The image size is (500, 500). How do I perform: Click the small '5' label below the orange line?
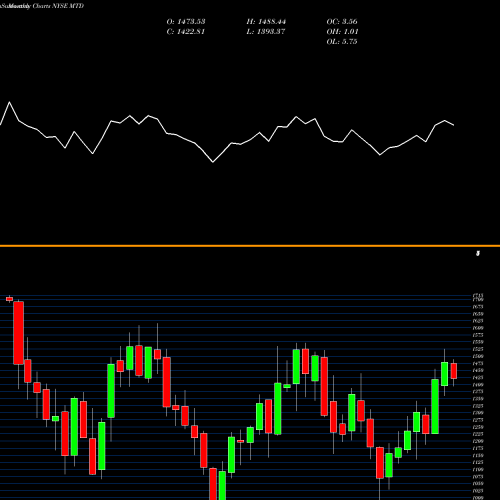click(478, 254)
